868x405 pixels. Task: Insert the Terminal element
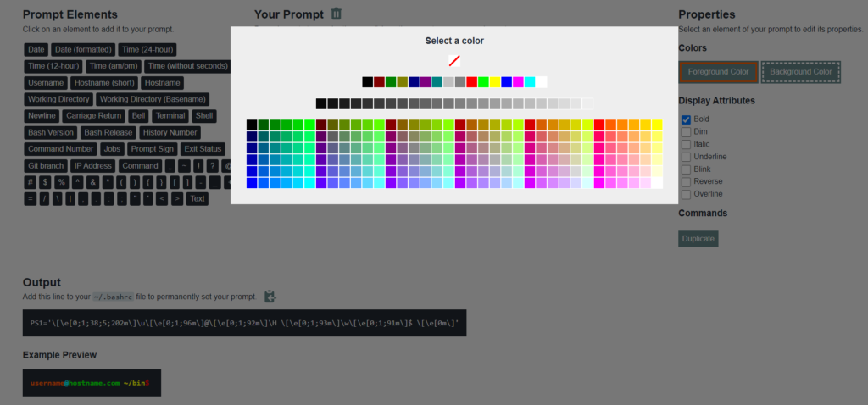tap(170, 116)
